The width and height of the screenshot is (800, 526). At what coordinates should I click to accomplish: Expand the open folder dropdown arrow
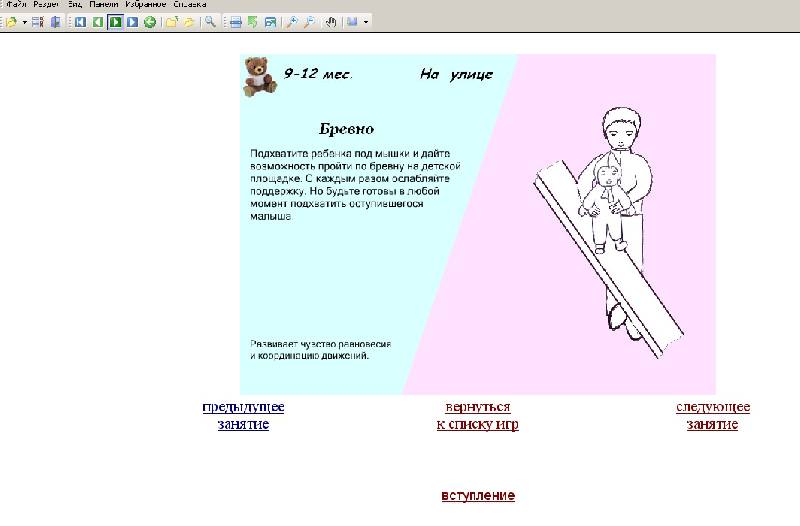click(x=25, y=21)
